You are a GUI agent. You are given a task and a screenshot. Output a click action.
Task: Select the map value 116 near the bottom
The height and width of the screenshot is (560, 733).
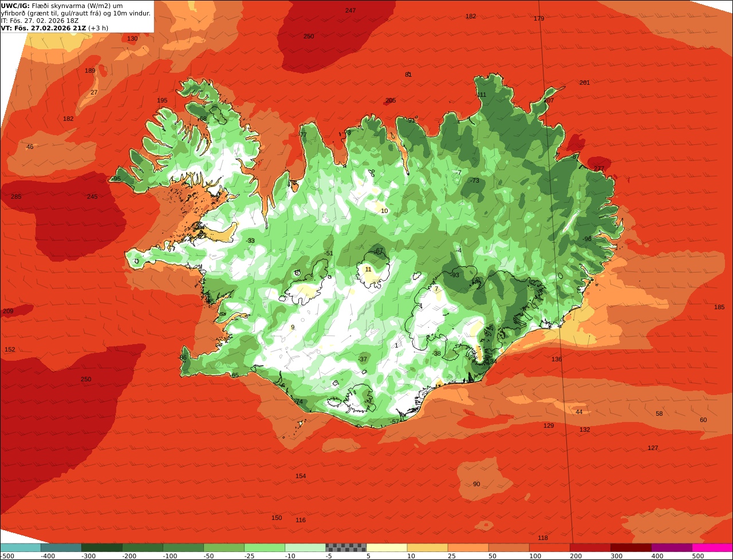(x=301, y=520)
